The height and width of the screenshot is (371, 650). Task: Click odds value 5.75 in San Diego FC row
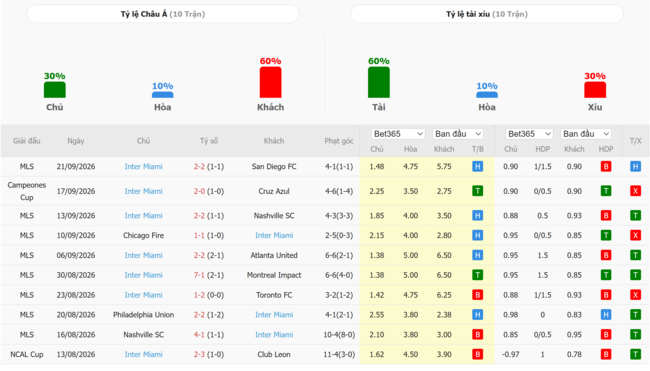pos(444,167)
